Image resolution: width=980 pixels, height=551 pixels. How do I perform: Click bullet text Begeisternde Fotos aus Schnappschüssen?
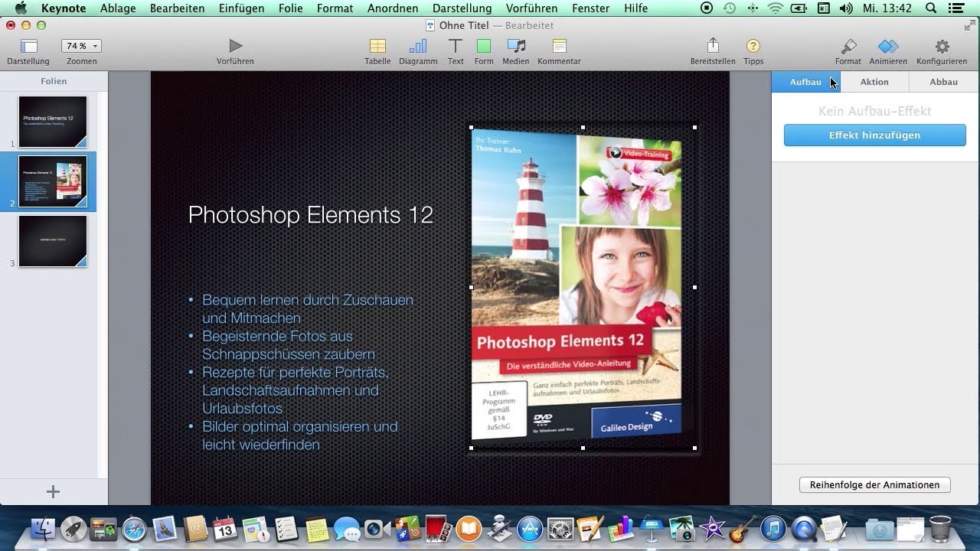tap(289, 345)
